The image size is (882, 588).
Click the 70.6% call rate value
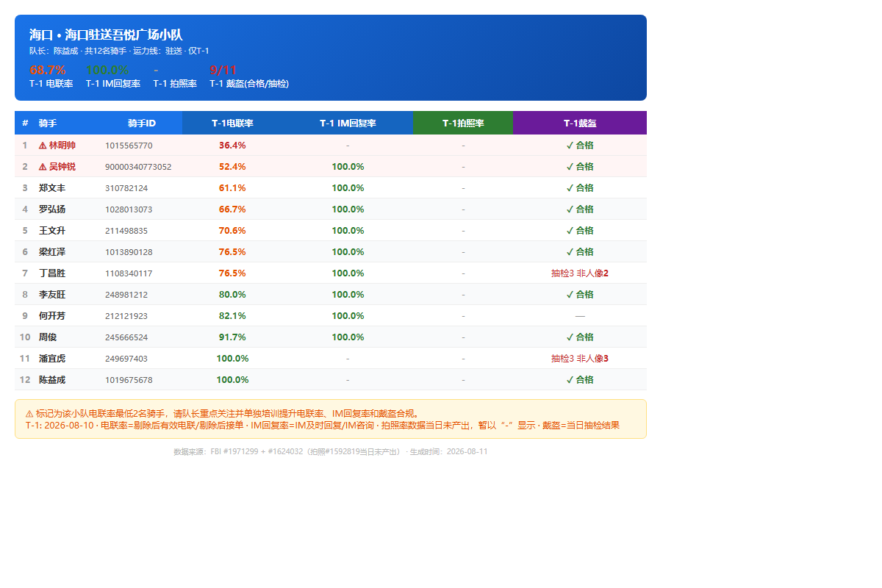pyautogui.click(x=232, y=231)
